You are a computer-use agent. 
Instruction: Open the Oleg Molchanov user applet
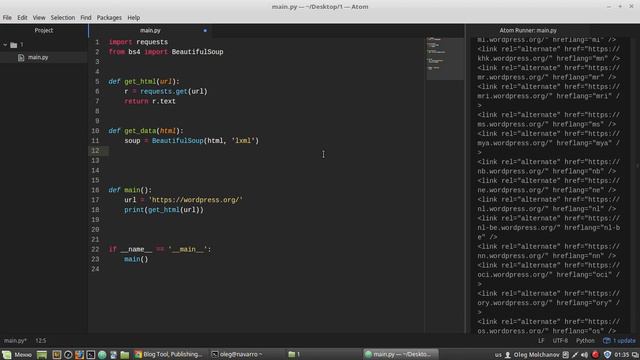pyautogui.click(x=532, y=355)
